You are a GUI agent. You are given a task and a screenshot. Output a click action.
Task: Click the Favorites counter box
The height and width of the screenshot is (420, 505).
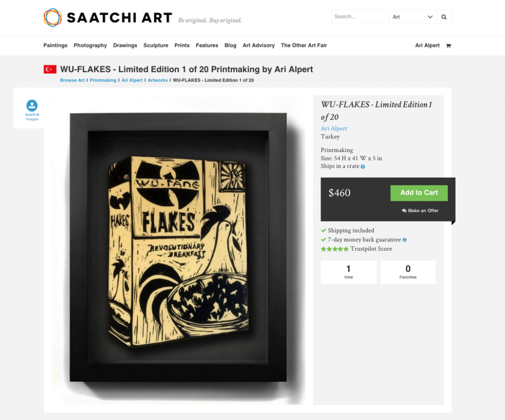coord(408,272)
